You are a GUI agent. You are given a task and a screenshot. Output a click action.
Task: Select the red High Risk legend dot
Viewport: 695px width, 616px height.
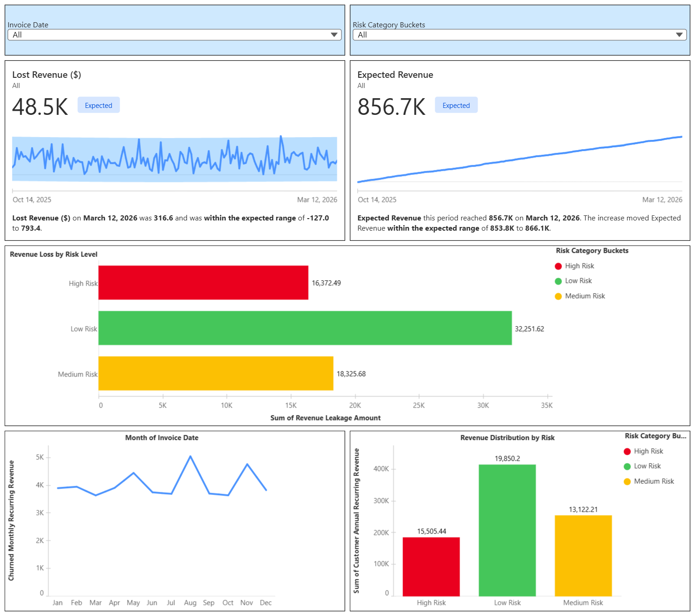[x=558, y=266]
